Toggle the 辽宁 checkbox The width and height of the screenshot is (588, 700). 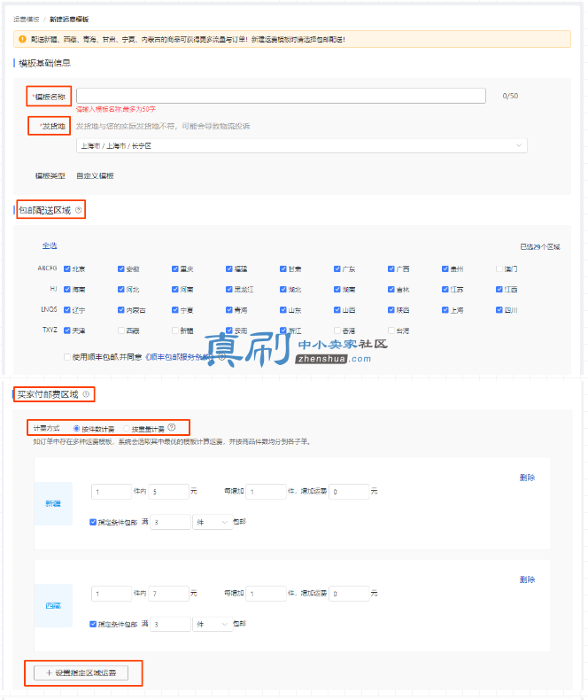pos(67,310)
